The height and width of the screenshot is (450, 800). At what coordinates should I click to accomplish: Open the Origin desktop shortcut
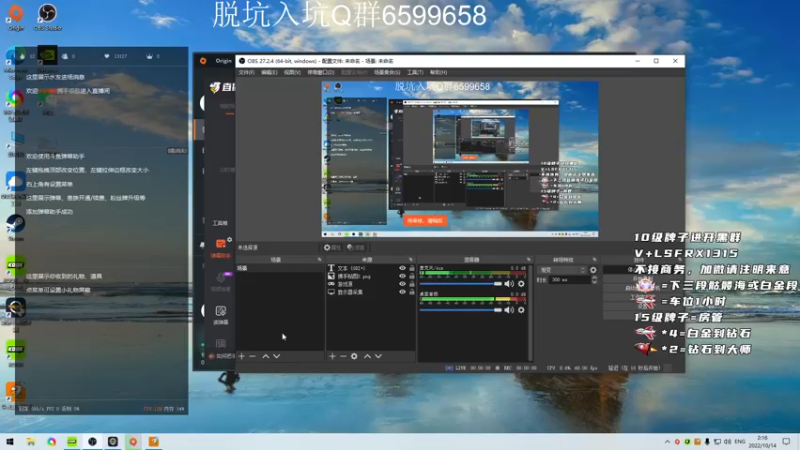[x=15, y=17]
